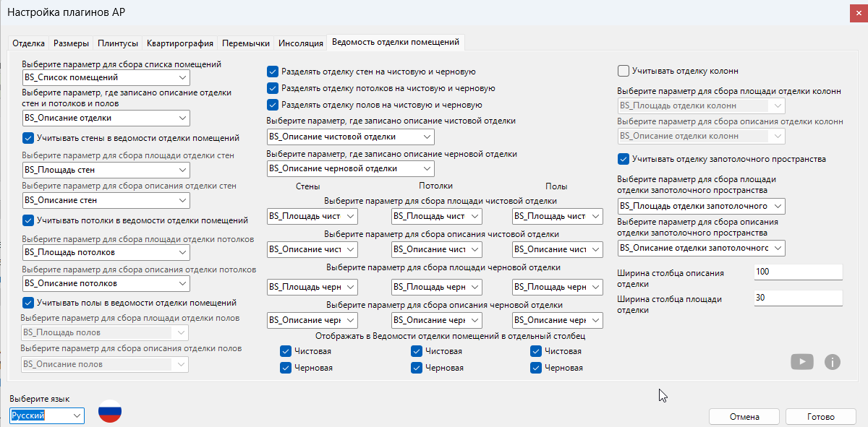This screenshot has height=427, width=868.
Task: Uncheck Чистовая under the Потолки column
Action: [417, 351]
